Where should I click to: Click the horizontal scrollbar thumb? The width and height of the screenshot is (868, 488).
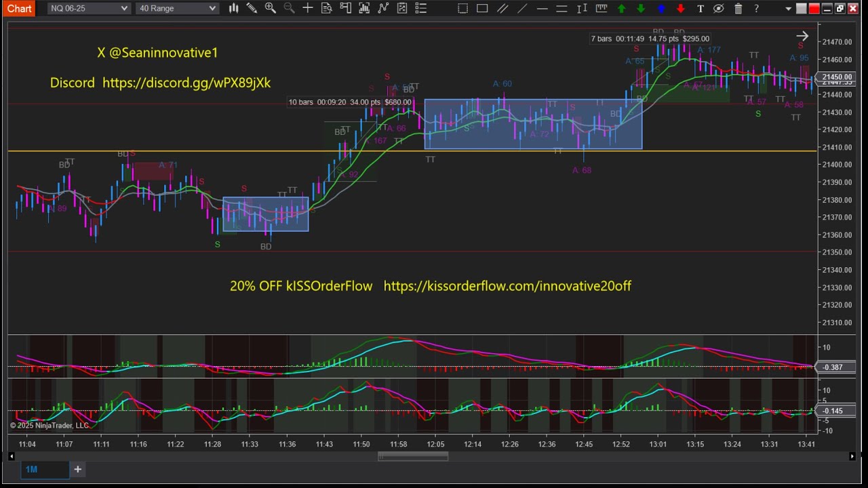click(x=412, y=457)
